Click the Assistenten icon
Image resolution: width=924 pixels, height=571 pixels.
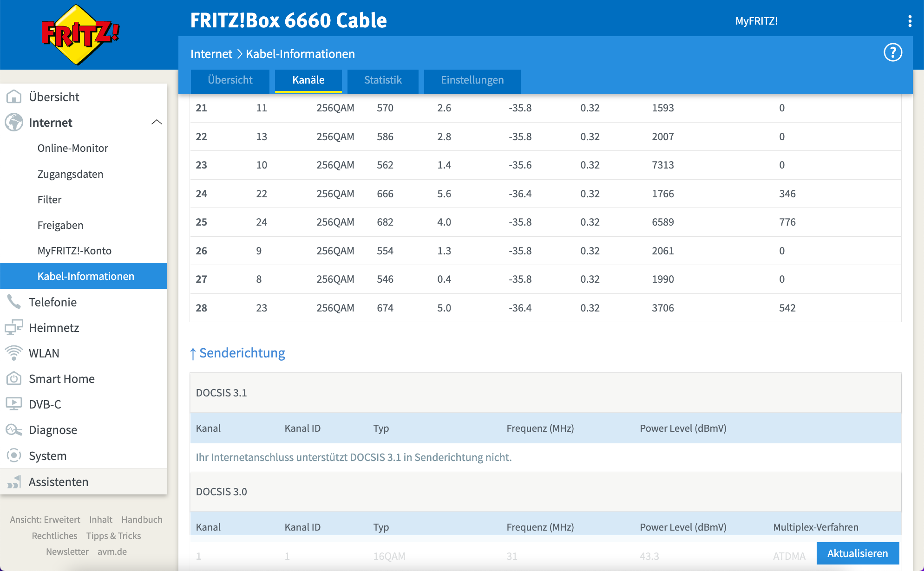(14, 482)
